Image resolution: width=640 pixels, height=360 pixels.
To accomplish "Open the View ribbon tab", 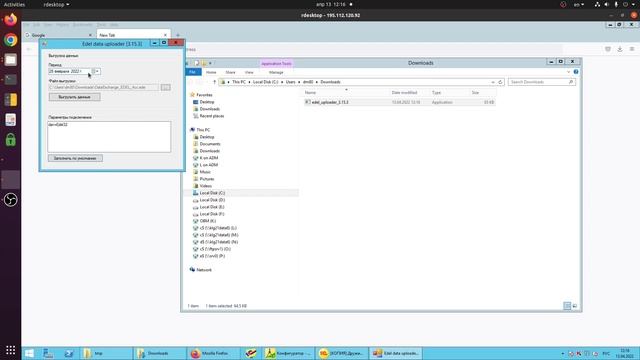I will click(x=249, y=72).
